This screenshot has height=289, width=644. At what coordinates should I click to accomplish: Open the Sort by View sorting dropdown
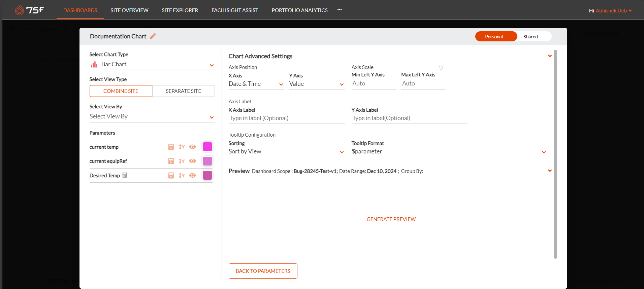click(x=286, y=152)
